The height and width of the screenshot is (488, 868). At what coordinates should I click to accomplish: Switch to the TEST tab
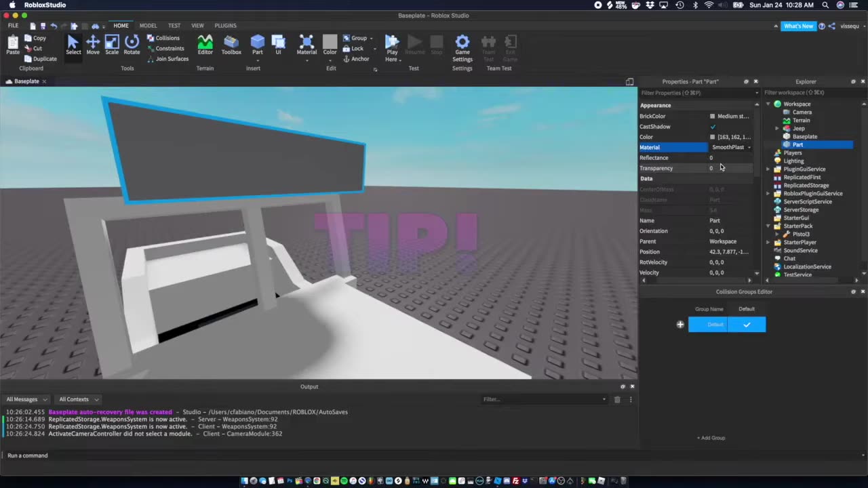[x=174, y=26]
